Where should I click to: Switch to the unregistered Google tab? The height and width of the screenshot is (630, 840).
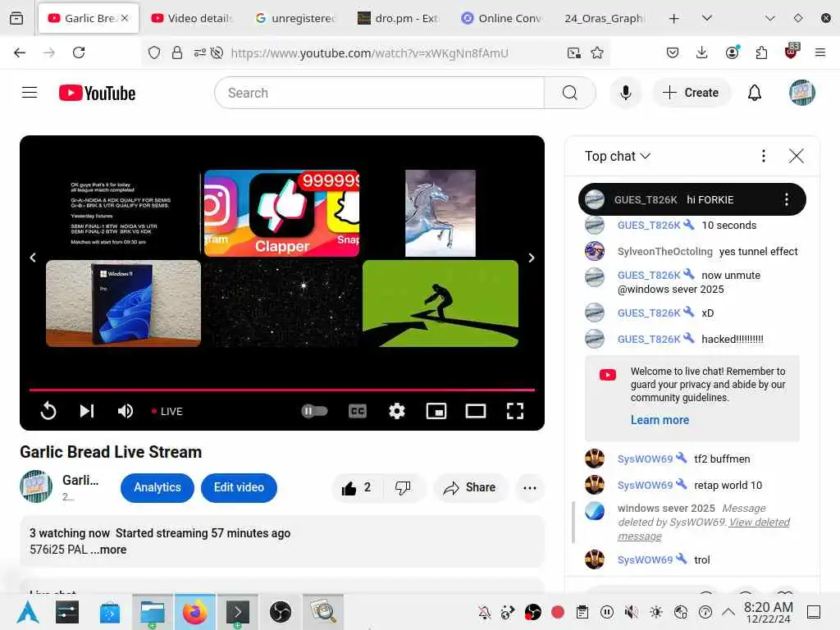pyautogui.click(x=294, y=18)
